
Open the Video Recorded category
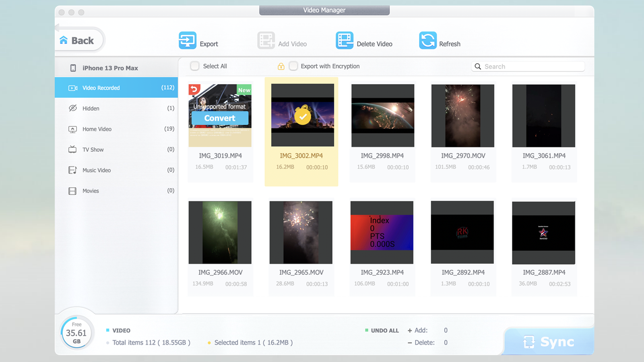[116, 87]
